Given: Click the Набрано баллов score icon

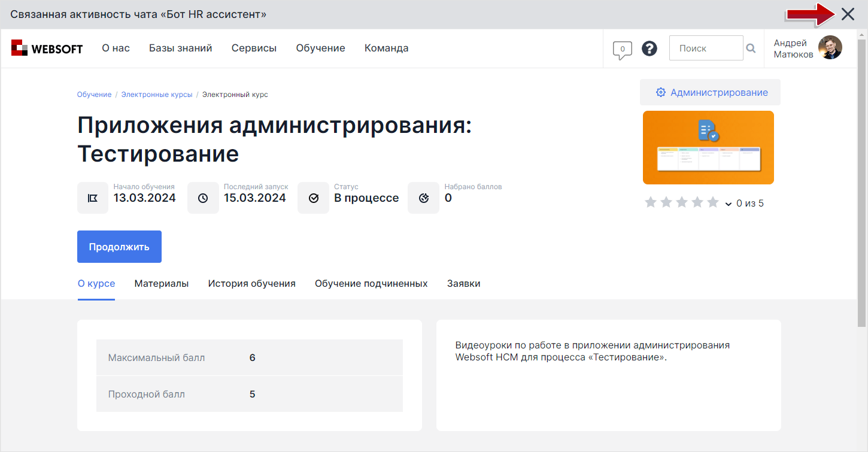Looking at the screenshot, I should pos(423,198).
